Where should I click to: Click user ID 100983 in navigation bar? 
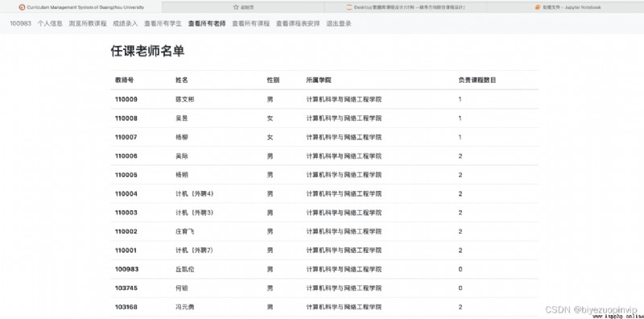click(x=21, y=23)
